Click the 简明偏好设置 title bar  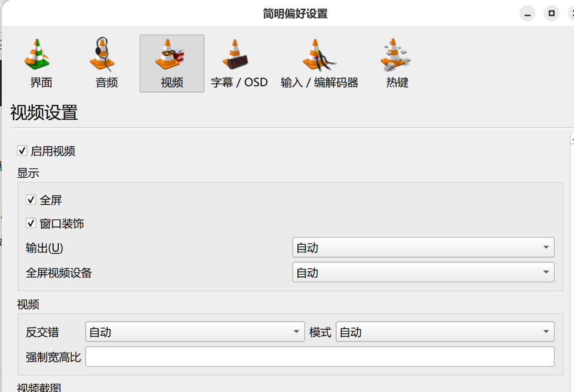[295, 13]
